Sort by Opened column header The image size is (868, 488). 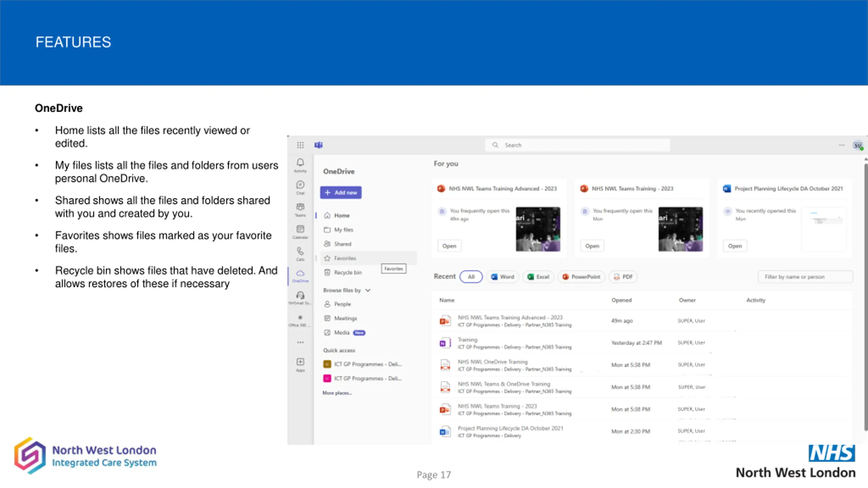click(x=622, y=300)
